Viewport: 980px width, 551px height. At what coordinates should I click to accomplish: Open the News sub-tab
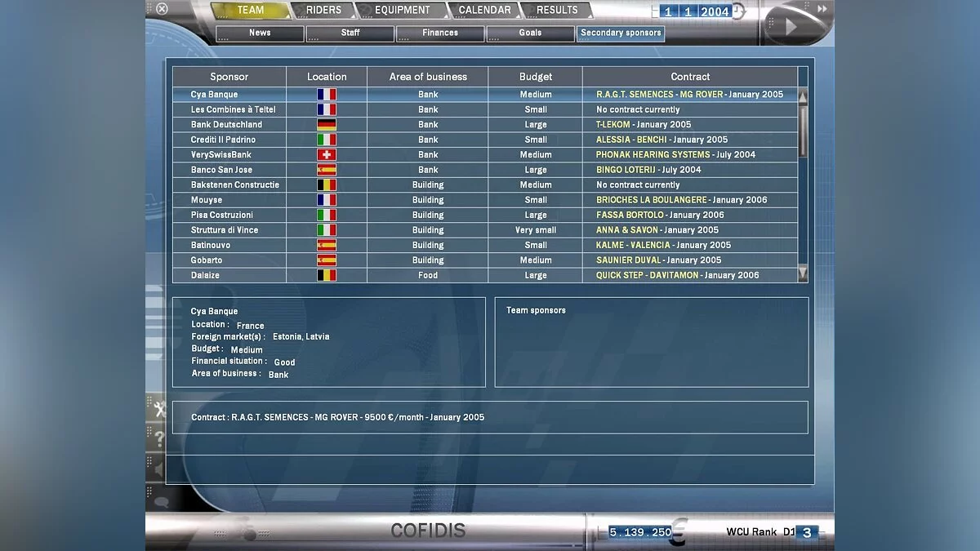260,33
